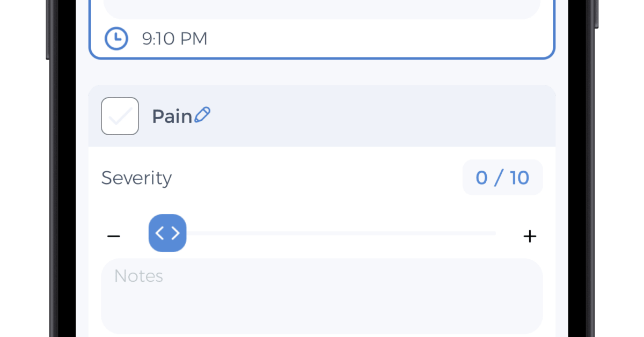
Task: Tap empty space in the blue-outlined time card
Action: (x=376, y=40)
